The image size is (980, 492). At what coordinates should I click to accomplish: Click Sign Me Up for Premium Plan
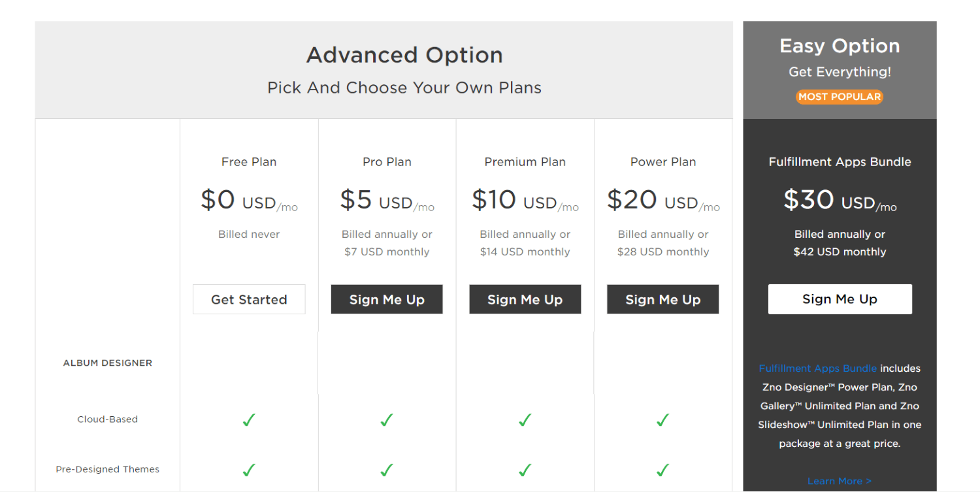coord(525,299)
